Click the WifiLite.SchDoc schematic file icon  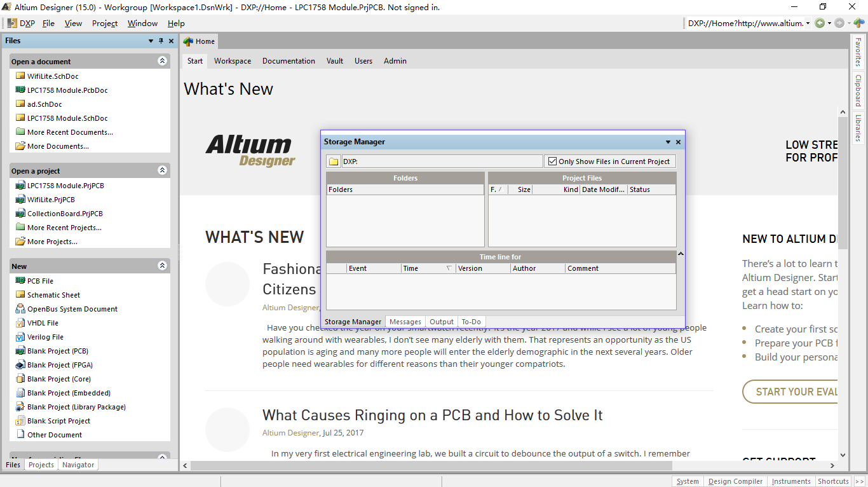click(20, 76)
